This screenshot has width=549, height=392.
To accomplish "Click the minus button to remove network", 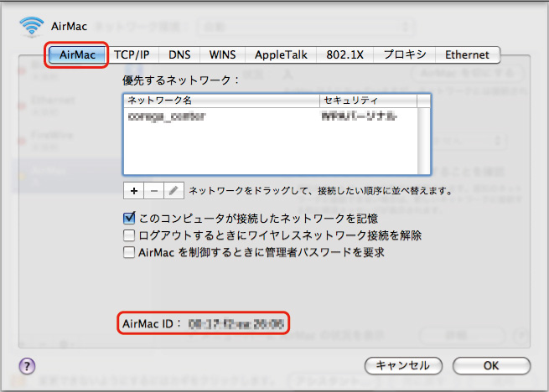I will [153, 191].
